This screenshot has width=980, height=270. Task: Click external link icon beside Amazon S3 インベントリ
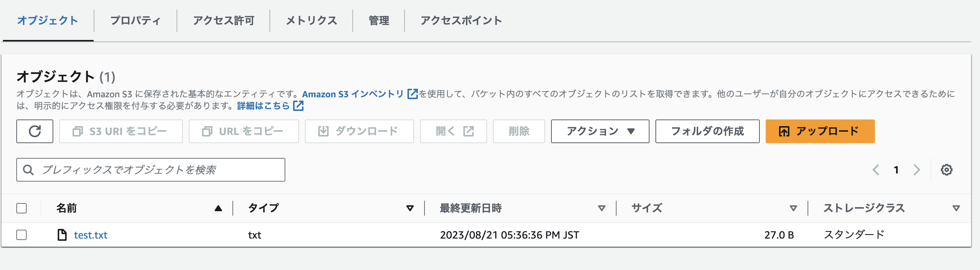point(412,94)
